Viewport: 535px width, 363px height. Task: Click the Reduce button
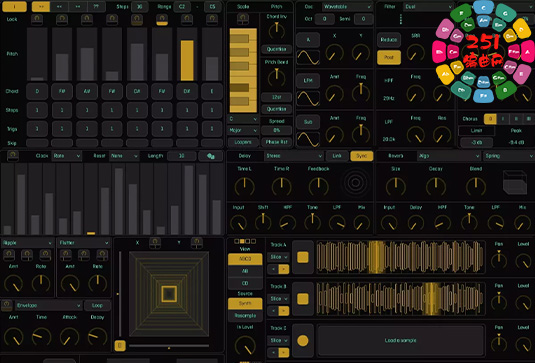389,40
